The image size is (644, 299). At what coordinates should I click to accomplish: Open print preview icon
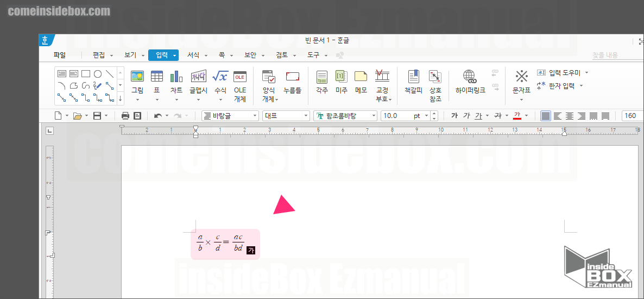pos(137,116)
